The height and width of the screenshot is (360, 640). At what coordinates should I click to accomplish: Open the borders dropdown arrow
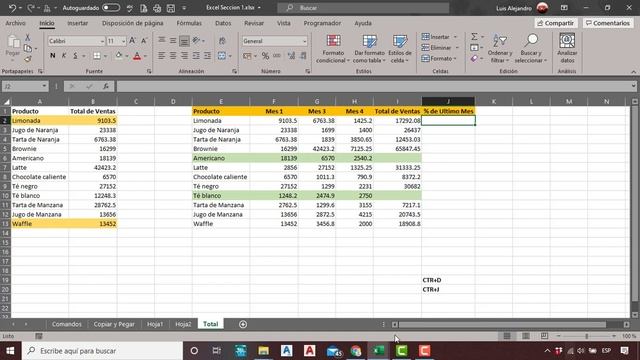[x=105, y=56]
